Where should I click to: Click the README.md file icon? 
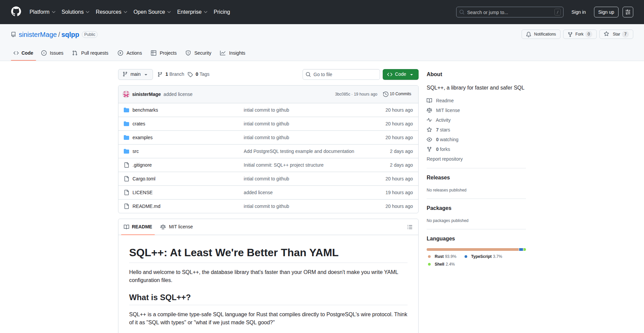pos(126,206)
